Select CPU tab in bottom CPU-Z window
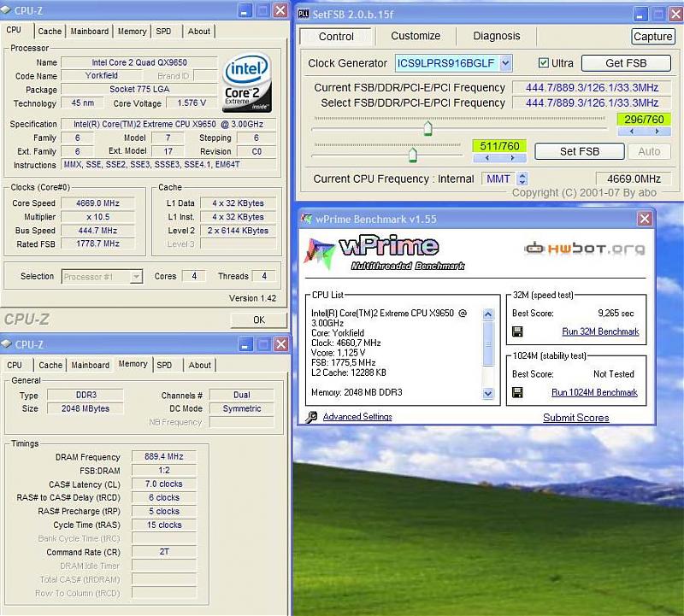684x616 pixels. [x=14, y=366]
